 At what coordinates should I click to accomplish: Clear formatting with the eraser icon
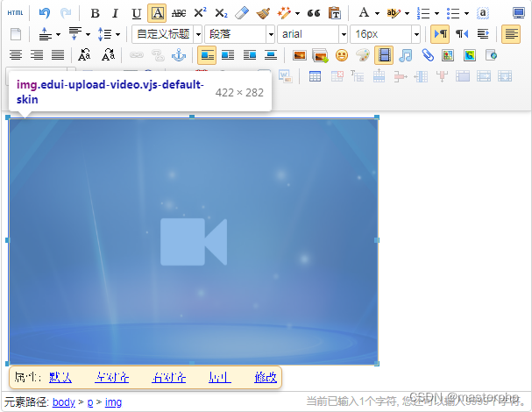[x=242, y=13]
